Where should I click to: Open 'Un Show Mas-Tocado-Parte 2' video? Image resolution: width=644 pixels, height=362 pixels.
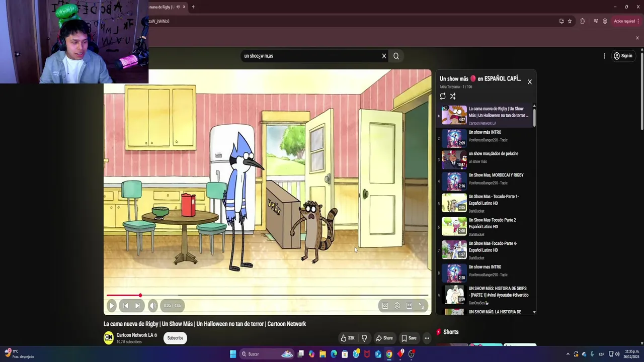coord(485,226)
